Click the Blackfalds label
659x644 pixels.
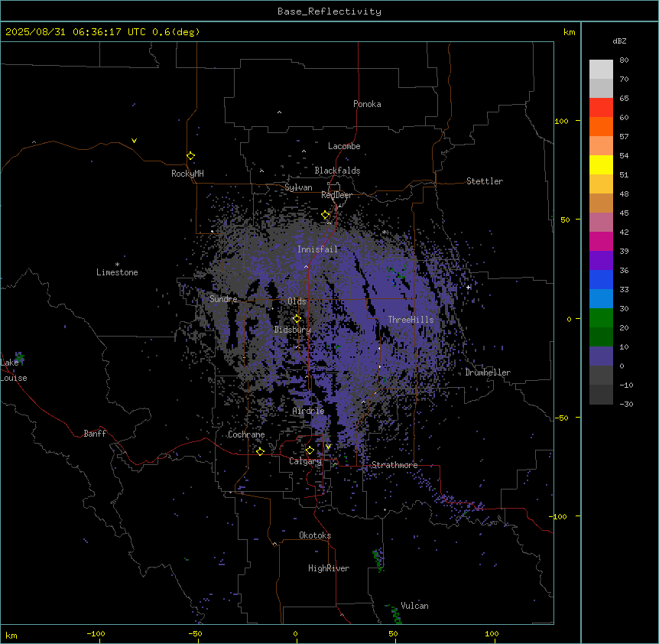(x=337, y=171)
